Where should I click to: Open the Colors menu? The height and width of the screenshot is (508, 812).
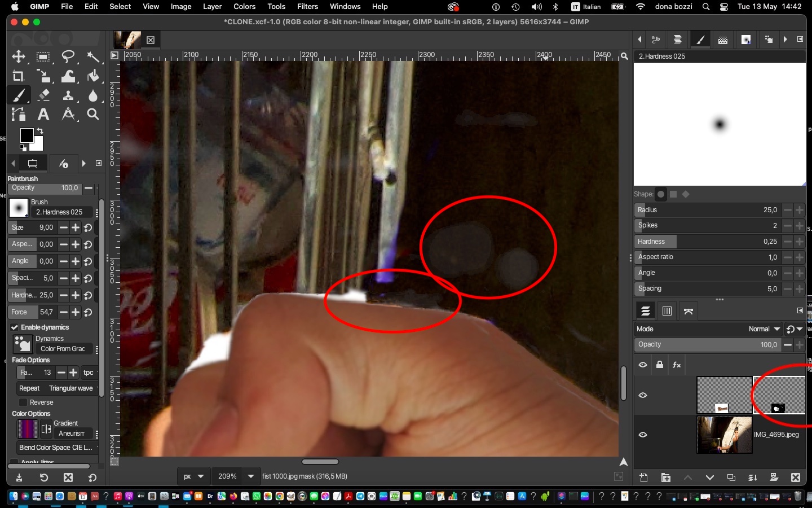pyautogui.click(x=245, y=7)
